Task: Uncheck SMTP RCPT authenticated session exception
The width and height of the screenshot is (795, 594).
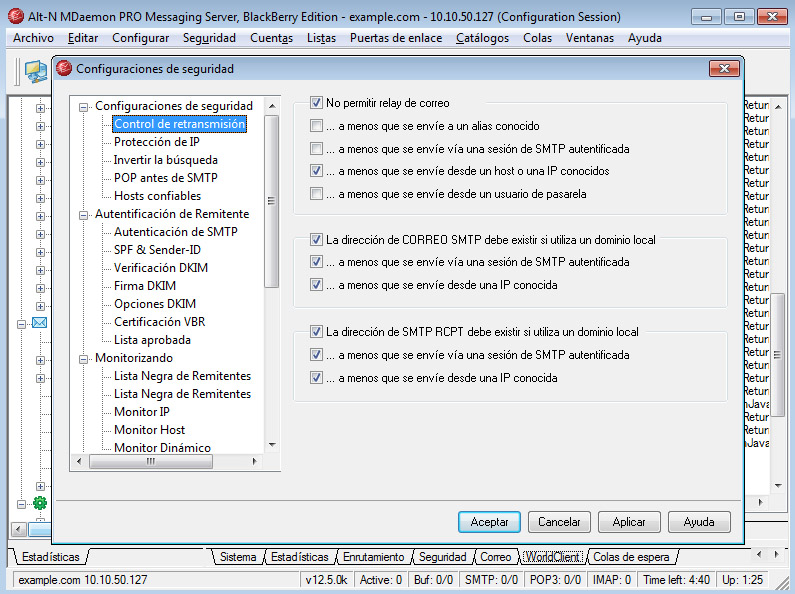Action: (x=316, y=354)
